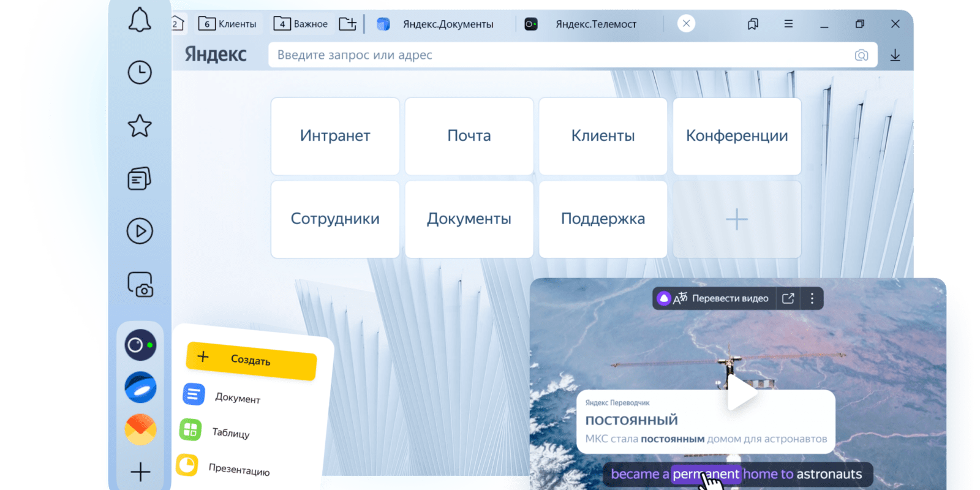Open the Документы tile
The image size is (980, 490).
click(x=469, y=219)
